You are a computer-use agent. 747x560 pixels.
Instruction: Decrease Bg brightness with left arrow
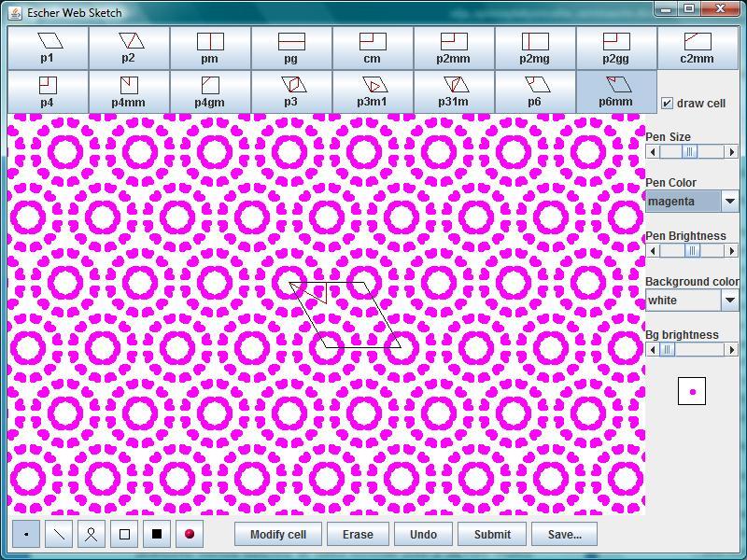click(x=653, y=349)
